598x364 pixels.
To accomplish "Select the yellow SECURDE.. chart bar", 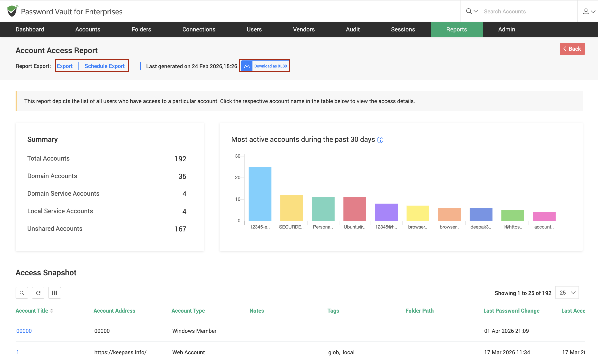I will [291, 208].
